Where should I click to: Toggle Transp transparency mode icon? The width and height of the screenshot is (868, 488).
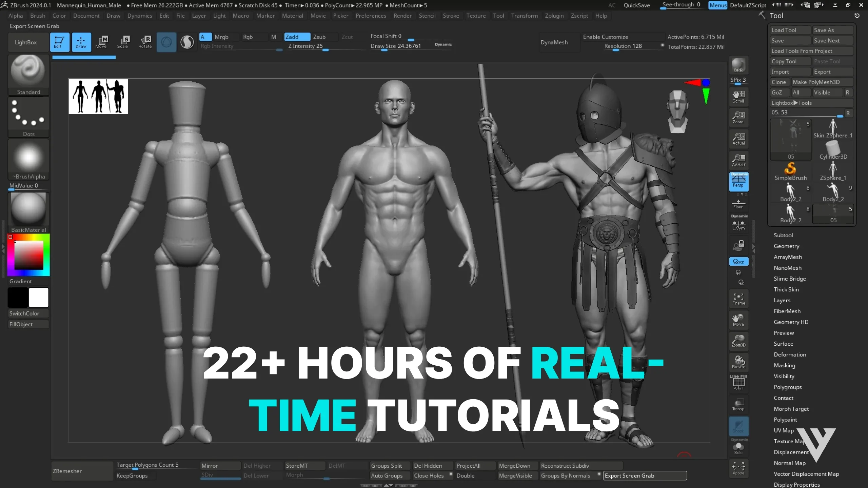[x=738, y=404]
